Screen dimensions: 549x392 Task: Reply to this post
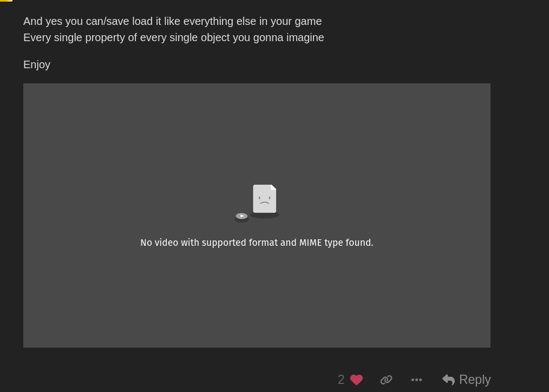[466, 380]
